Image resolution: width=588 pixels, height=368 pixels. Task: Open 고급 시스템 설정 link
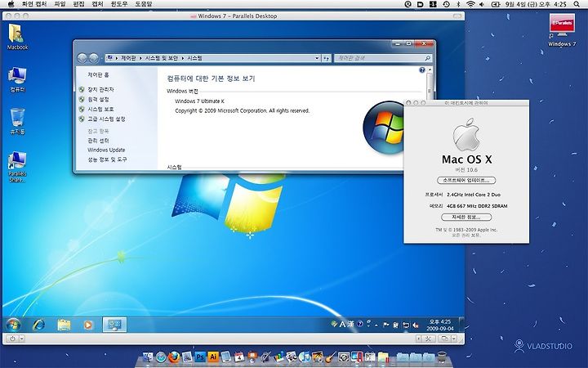[x=106, y=119]
